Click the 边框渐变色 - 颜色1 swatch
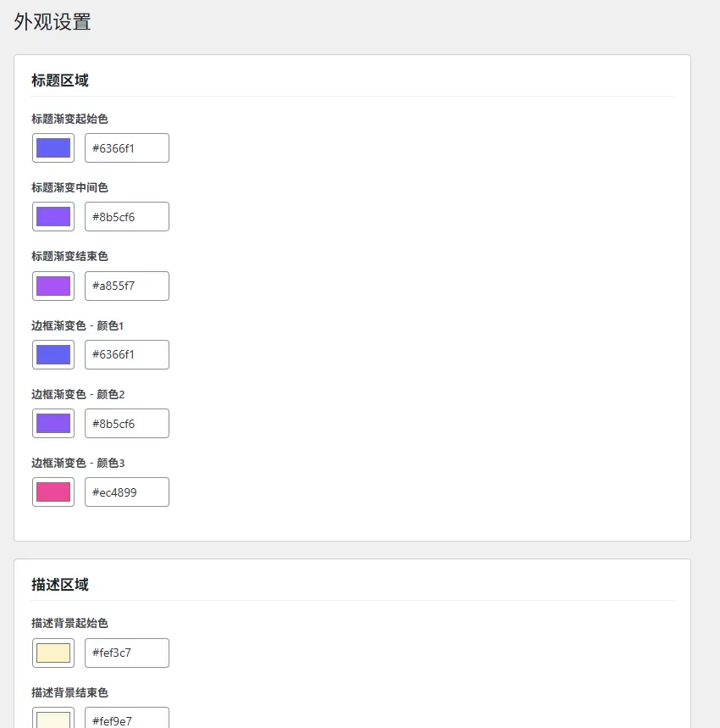The height and width of the screenshot is (728, 720). (x=53, y=354)
